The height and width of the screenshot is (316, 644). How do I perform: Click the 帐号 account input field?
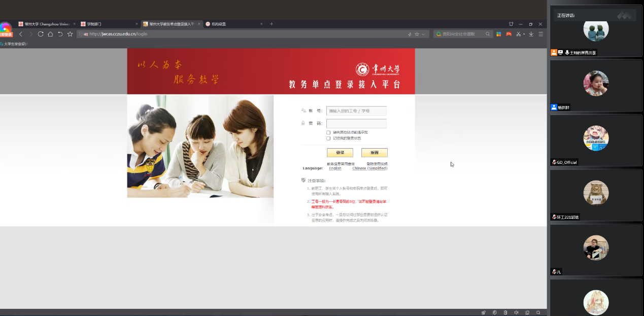356,111
